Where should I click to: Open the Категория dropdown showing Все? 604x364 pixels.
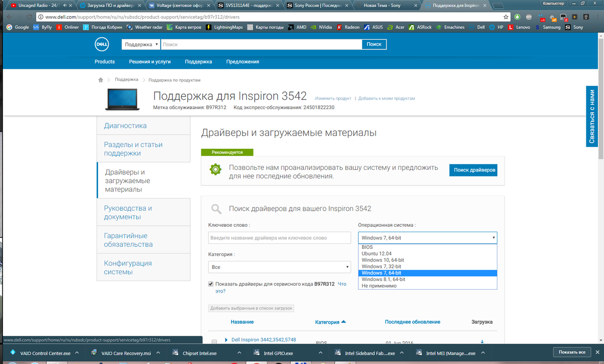(x=279, y=267)
